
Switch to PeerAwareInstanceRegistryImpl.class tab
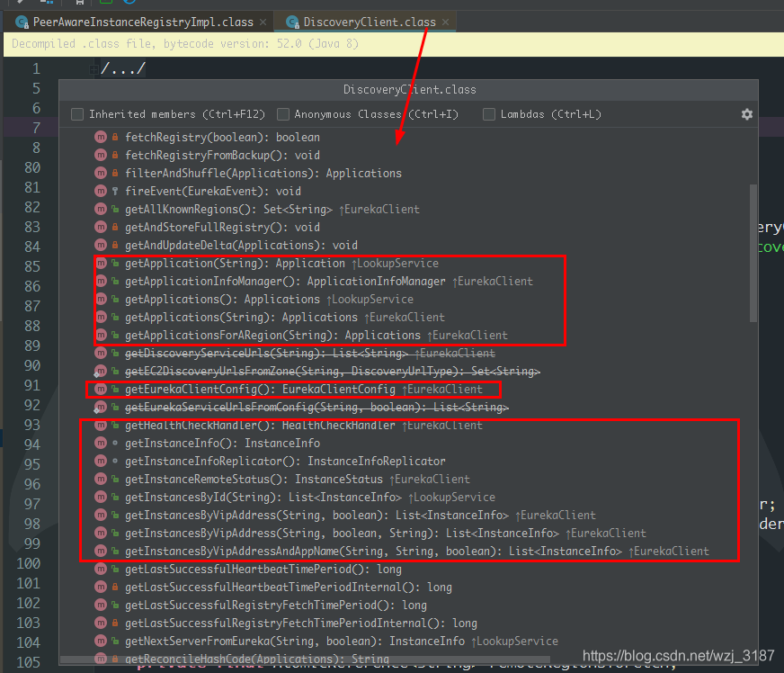pyautogui.click(x=143, y=22)
